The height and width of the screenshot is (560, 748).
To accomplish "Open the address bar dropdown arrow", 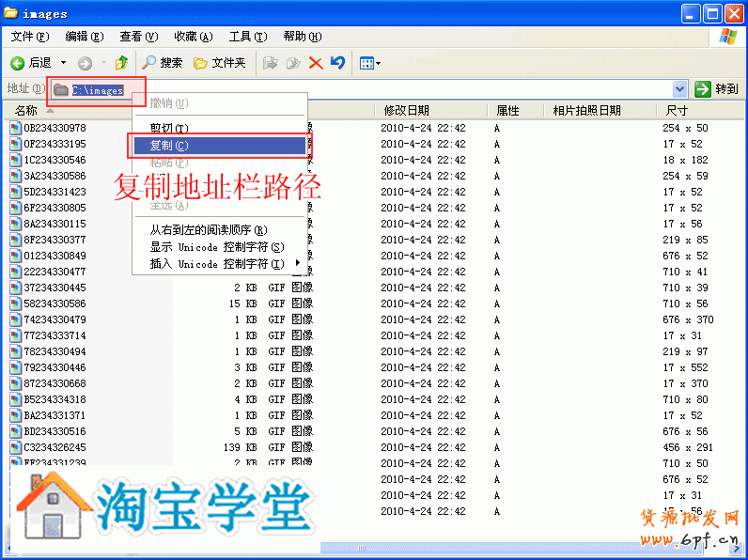I will click(x=680, y=89).
